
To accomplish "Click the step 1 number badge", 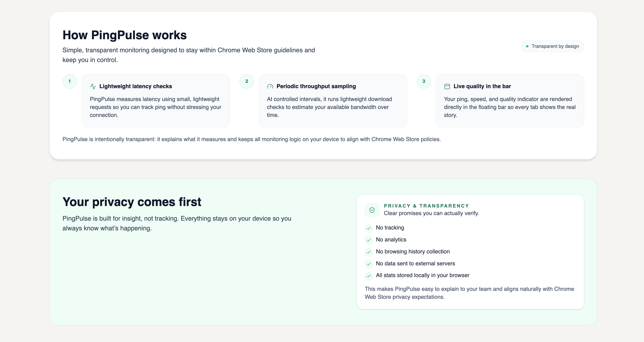I will point(69,81).
